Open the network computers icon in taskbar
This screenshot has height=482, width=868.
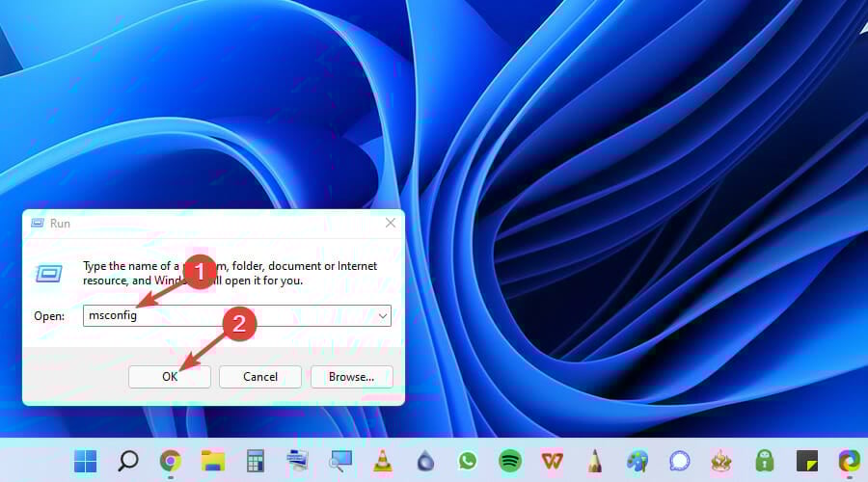pyautogui.click(x=298, y=461)
